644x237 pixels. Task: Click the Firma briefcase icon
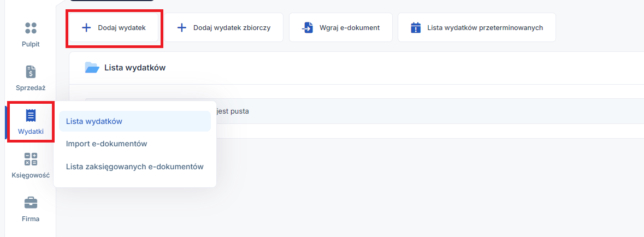click(31, 203)
